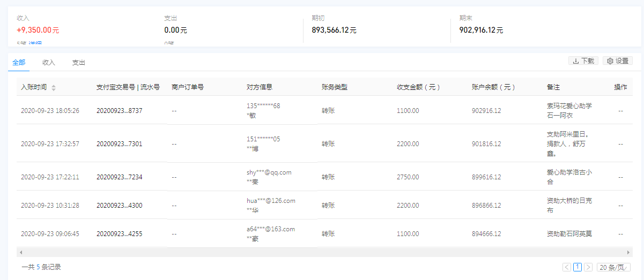Switch to the 全部 tab
The image size is (644, 280).
pos(19,63)
